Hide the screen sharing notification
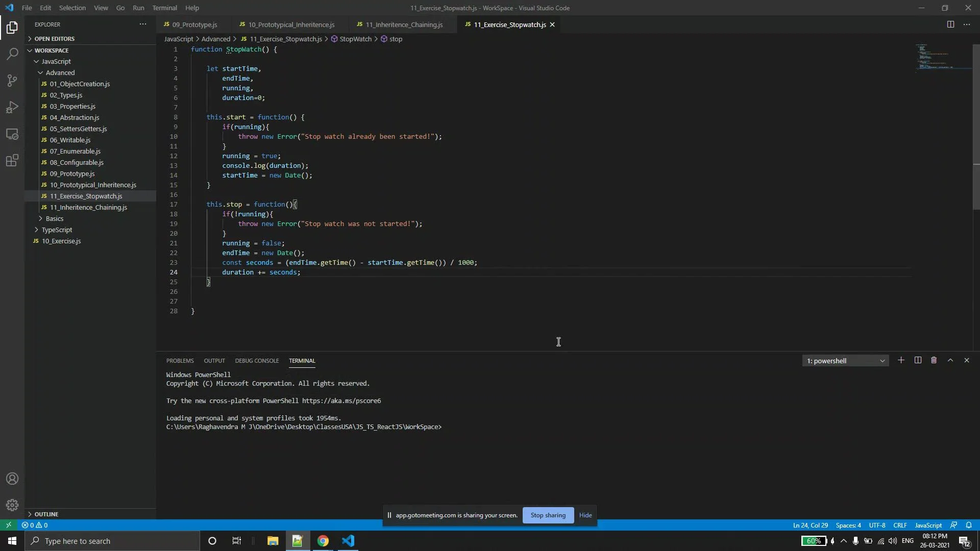 [585, 515]
